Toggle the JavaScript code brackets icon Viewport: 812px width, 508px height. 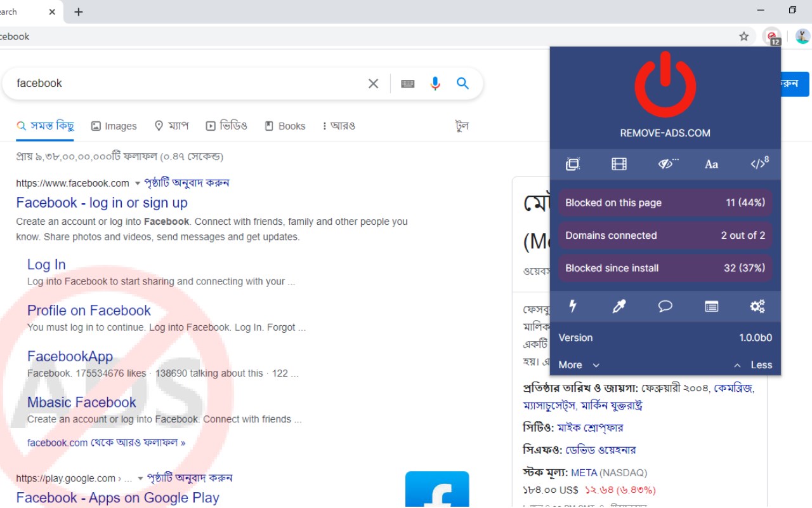(759, 164)
